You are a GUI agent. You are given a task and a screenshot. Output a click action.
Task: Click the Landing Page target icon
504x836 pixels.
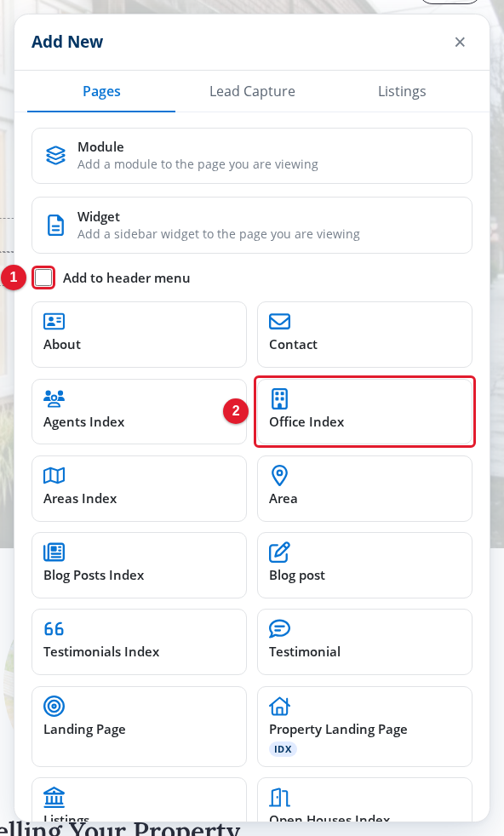(x=54, y=706)
